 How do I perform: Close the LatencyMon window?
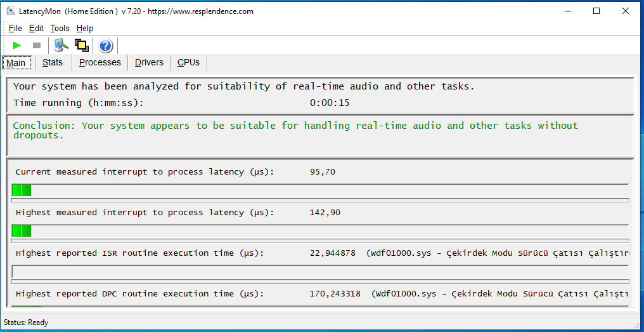(x=626, y=11)
